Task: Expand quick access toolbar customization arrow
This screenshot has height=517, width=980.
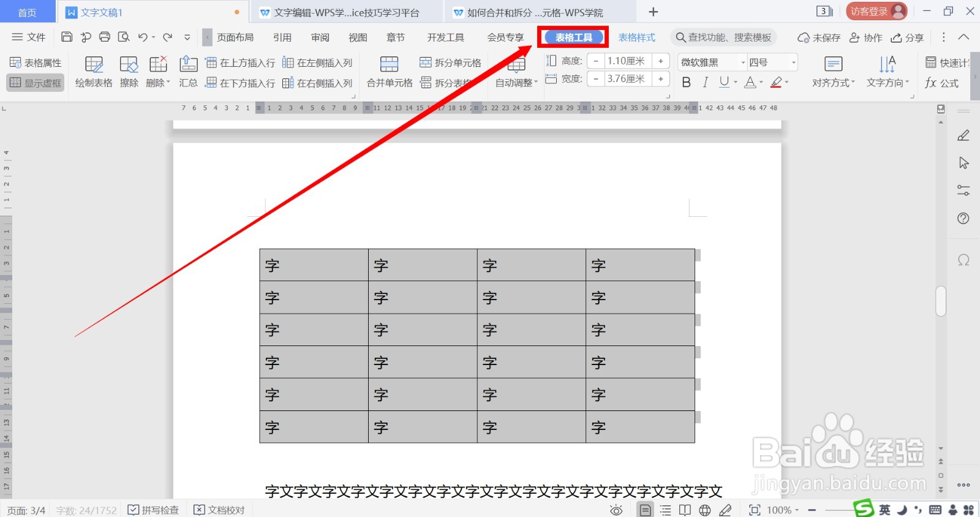Action: pyautogui.click(x=187, y=37)
